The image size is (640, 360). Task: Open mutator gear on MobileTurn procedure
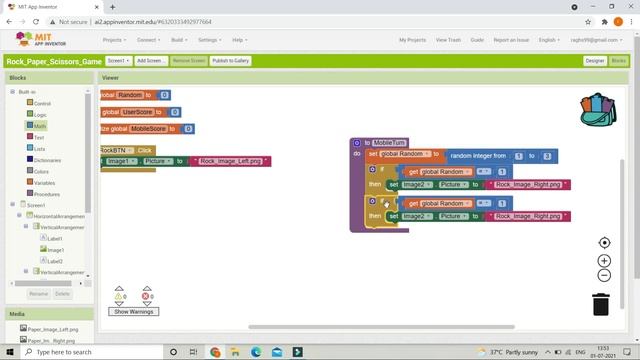(x=357, y=143)
